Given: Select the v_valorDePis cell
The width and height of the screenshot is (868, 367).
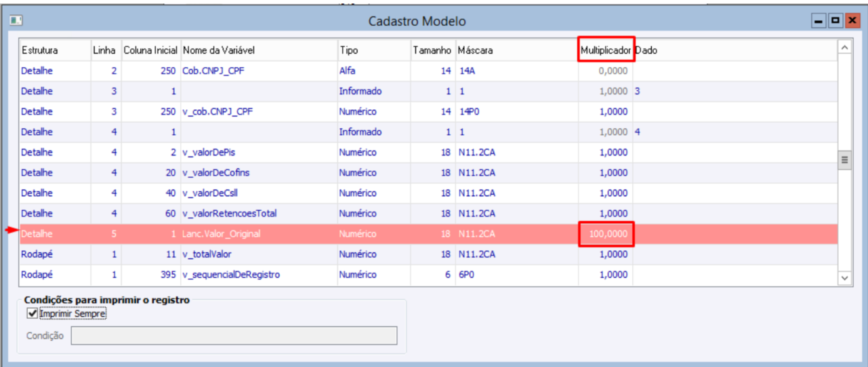Looking at the screenshot, I should pyautogui.click(x=259, y=152).
